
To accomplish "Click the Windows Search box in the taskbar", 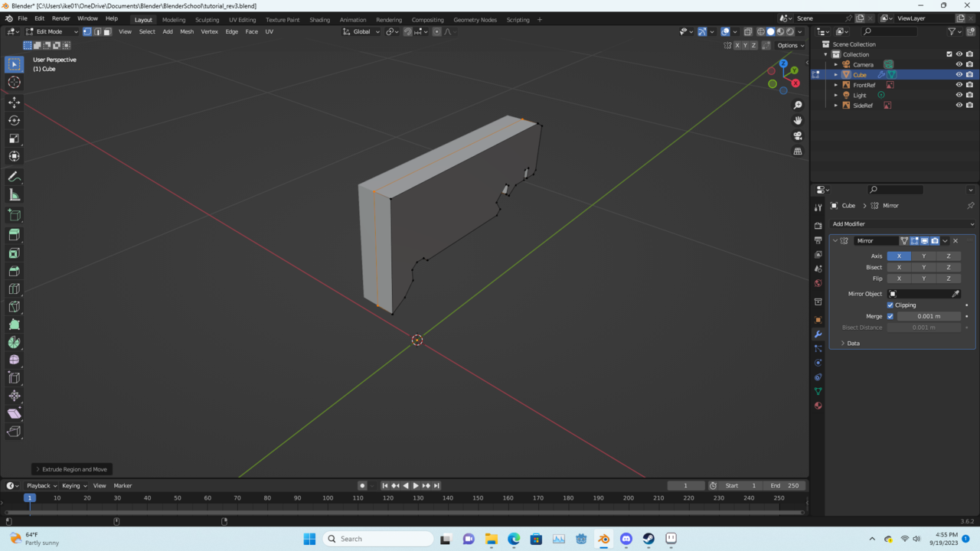I will click(377, 538).
